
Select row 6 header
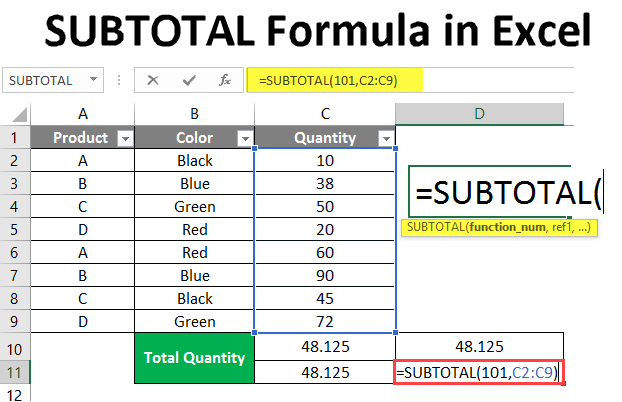[15, 253]
